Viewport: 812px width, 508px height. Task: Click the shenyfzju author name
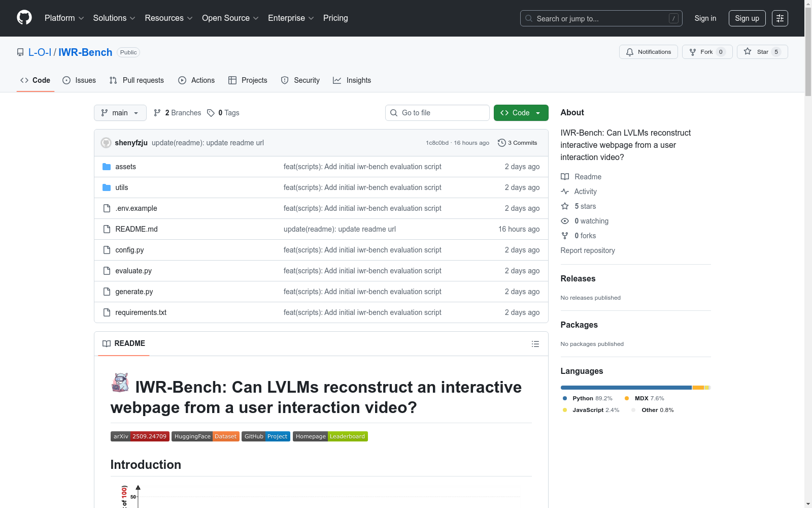131,143
